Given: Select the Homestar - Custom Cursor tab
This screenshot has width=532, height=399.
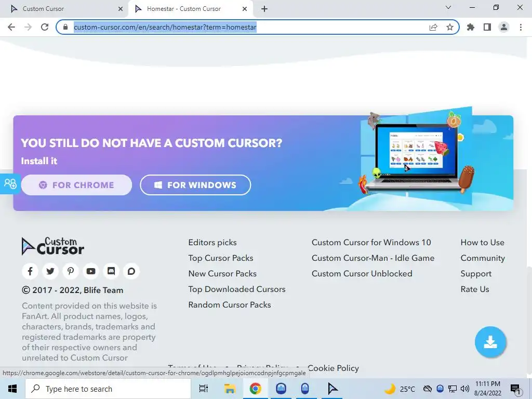Looking at the screenshot, I should [190, 9].
